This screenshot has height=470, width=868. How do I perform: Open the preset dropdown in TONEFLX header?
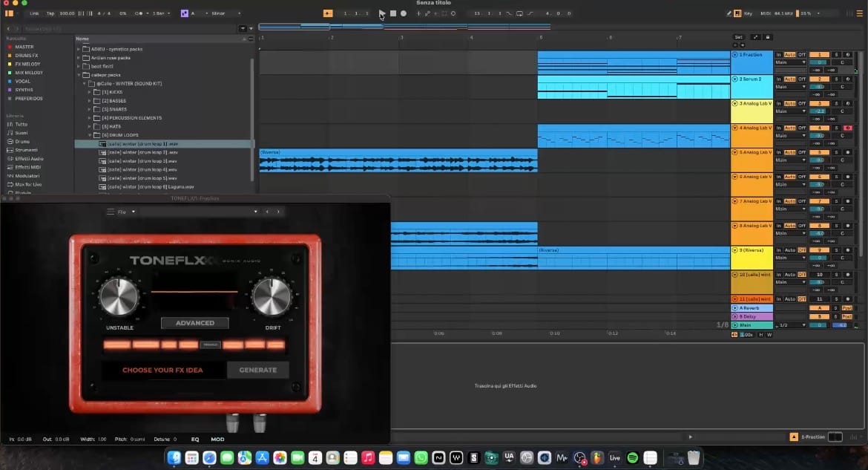tap(255, 212)
